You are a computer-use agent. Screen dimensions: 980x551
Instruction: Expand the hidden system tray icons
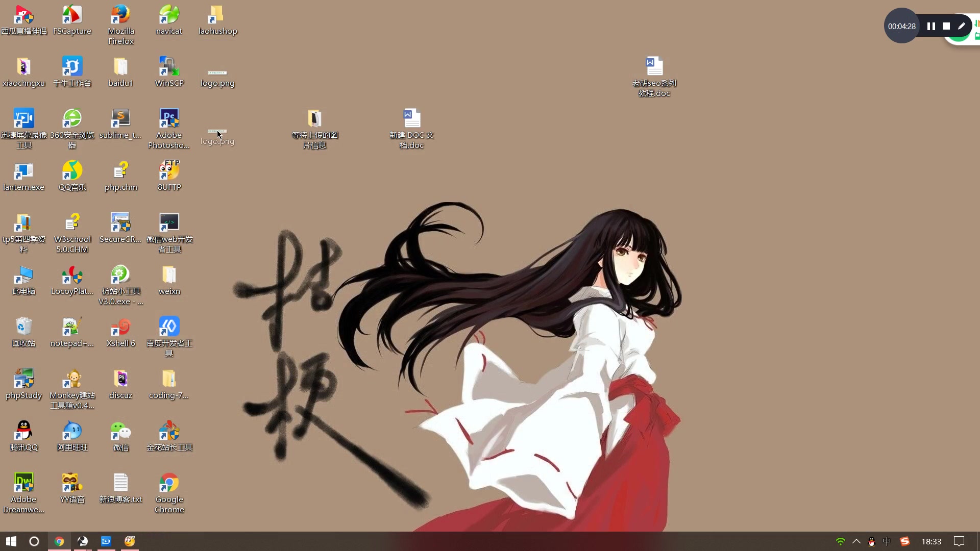[856, 541]
